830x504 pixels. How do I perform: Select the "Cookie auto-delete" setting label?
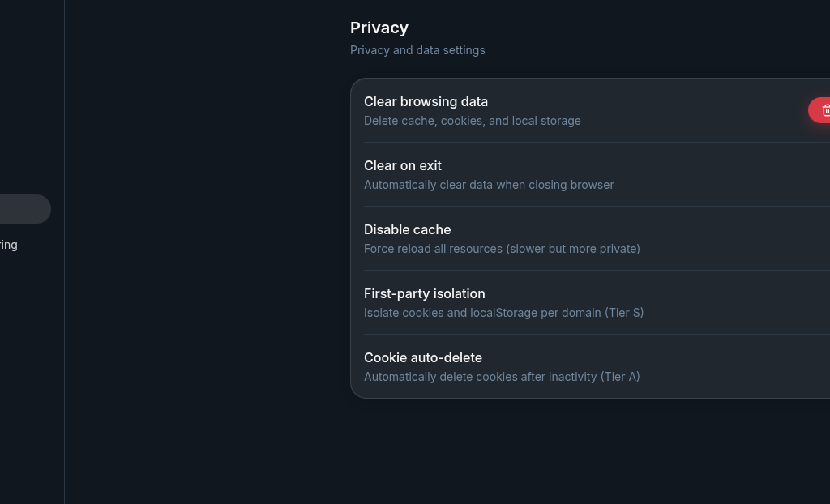[x=422, y=357]
